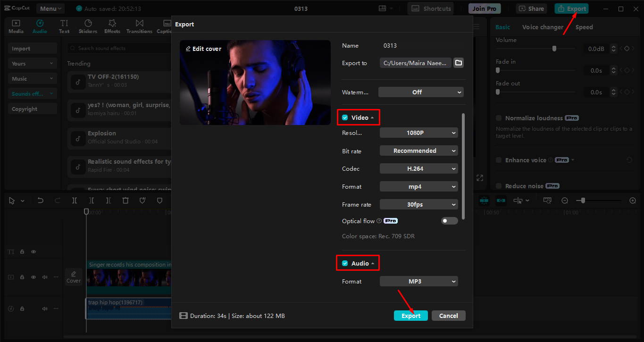644x342 pixels.
Task: Check the Normalize loudness option
Action: point(499,118)
